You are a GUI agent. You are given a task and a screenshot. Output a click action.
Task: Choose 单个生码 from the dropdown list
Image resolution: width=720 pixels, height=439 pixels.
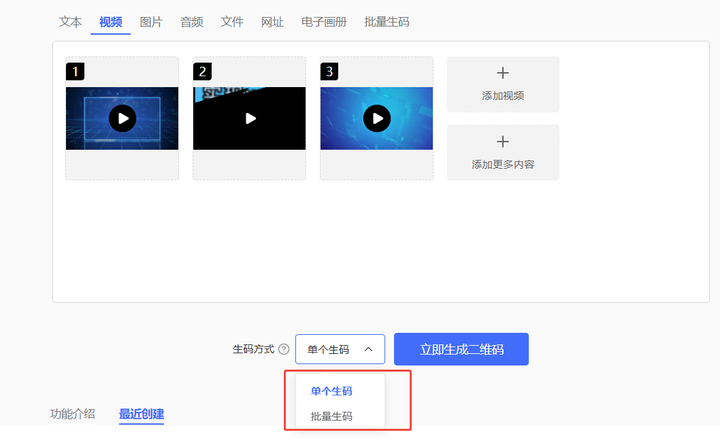[x=331, y=391]
